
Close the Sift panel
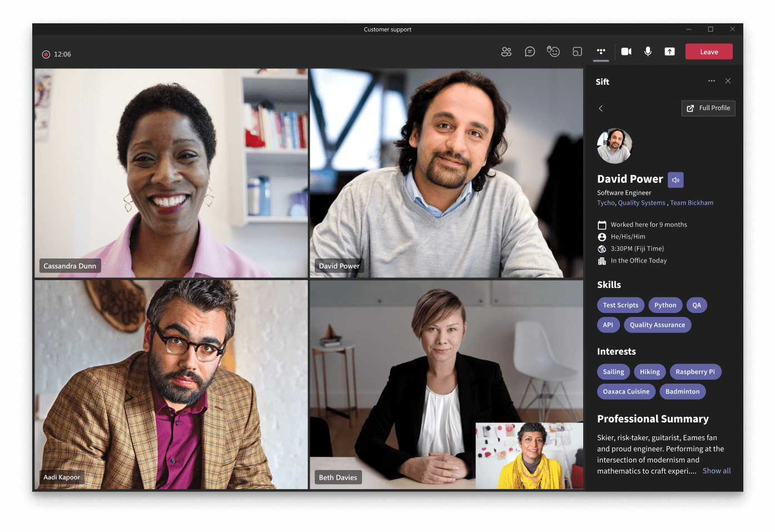(728, 81)
